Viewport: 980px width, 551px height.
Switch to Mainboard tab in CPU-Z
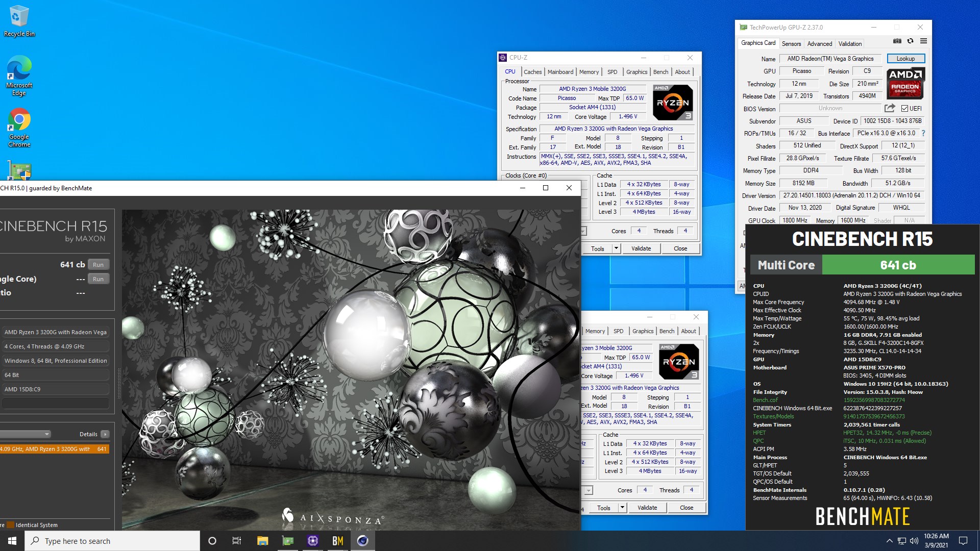[x=560, y=72]
